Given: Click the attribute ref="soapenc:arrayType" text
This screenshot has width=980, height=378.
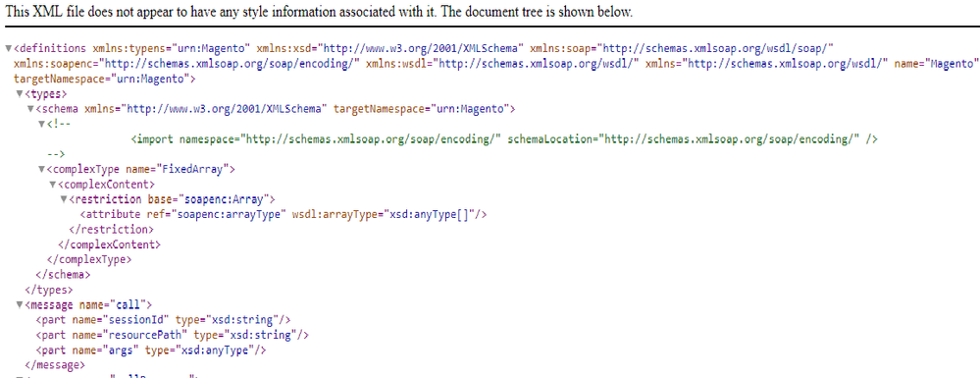Looking at the screenshot, I should (183, 215).
